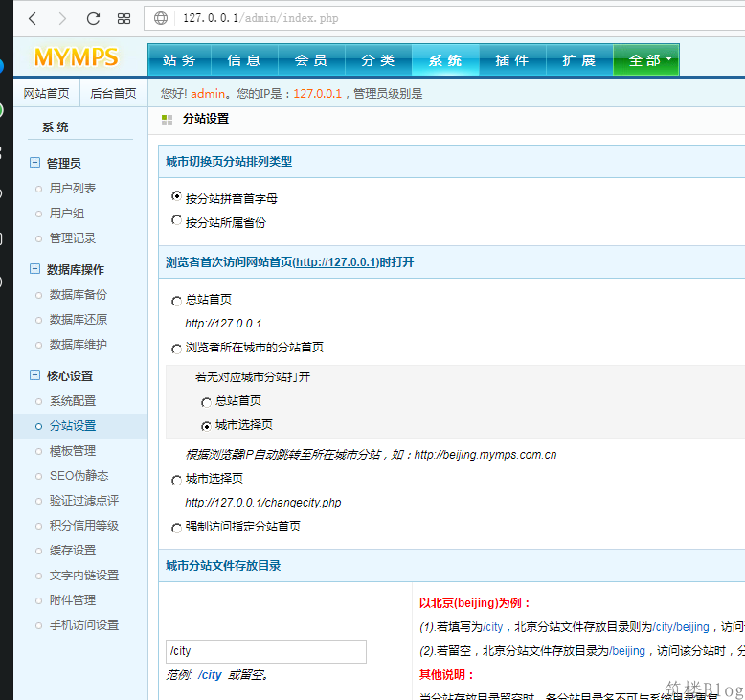745x700 pixels.
Task: Click the browser back arrow
Action: 33,18
